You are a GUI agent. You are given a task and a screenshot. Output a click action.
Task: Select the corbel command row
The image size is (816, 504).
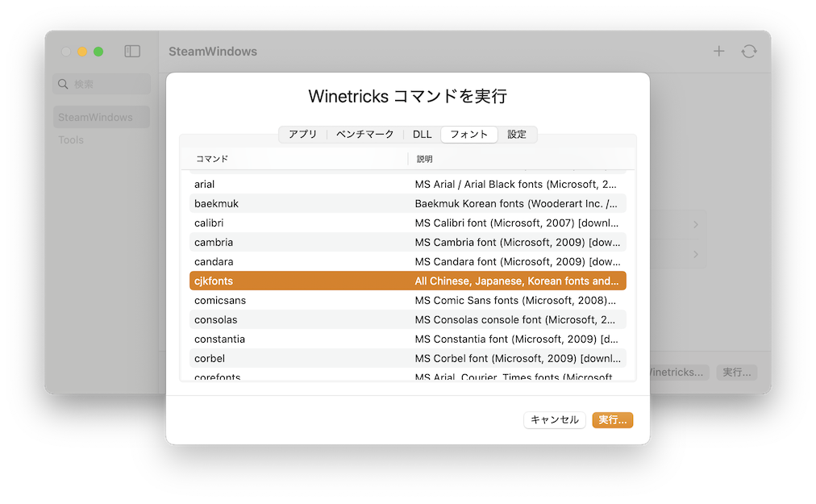[408, 358]
